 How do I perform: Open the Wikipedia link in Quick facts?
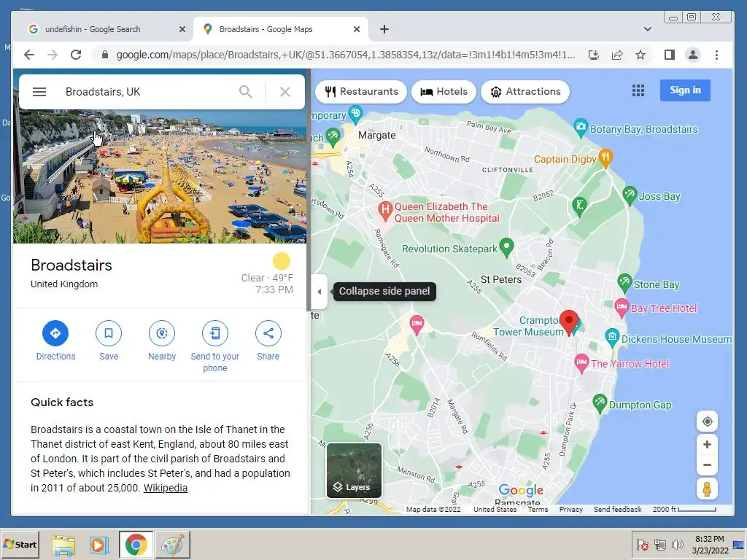click(x=166, y=488)
